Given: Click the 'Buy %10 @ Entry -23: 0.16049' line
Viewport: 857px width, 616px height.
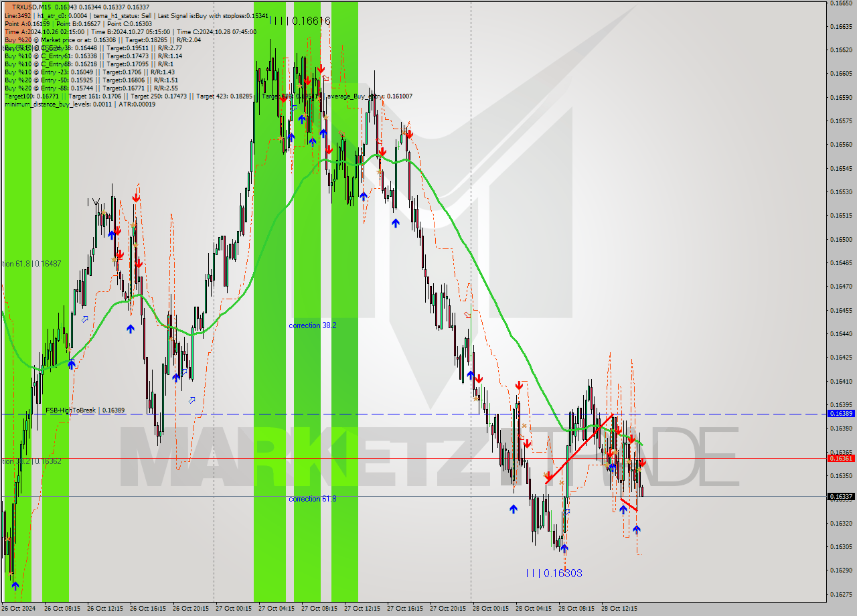Looking at the screenshot, I should pos(89,72).
